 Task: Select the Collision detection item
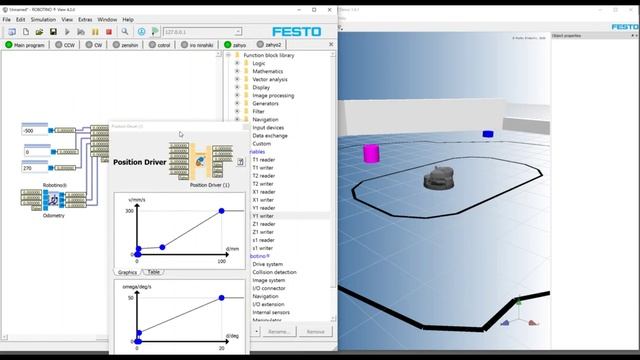pyautogui.click(x=274, y=272)
